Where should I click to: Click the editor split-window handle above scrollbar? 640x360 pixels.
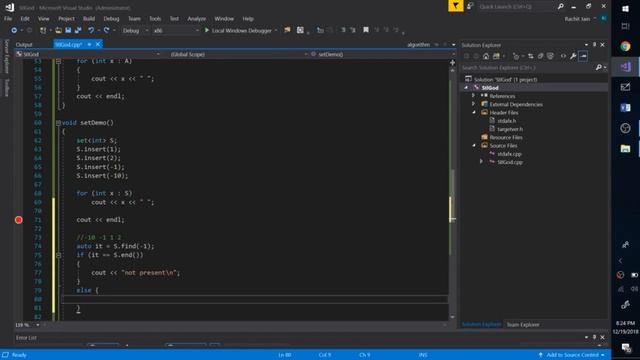tap(452, 62)
